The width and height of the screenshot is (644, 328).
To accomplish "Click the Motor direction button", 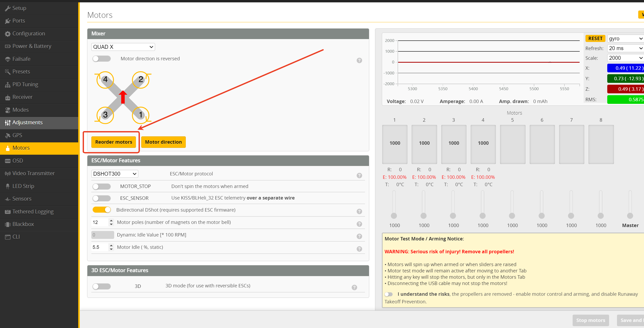I will tap(163, 142).
